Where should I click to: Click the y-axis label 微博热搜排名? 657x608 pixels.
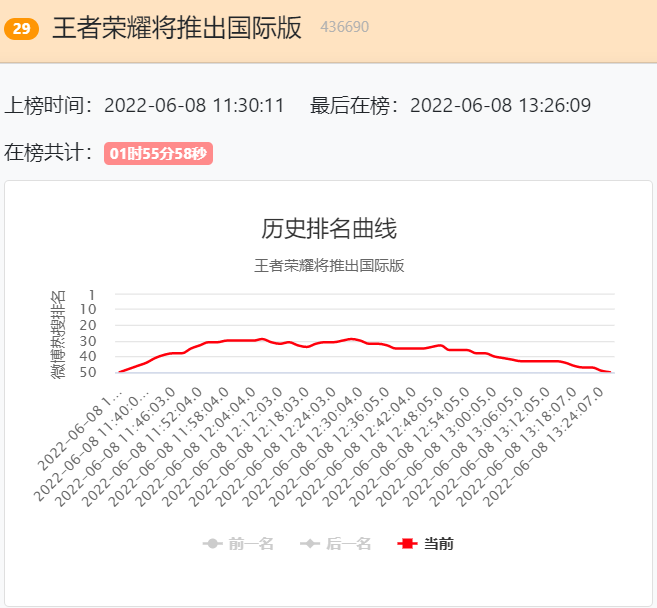58,334
